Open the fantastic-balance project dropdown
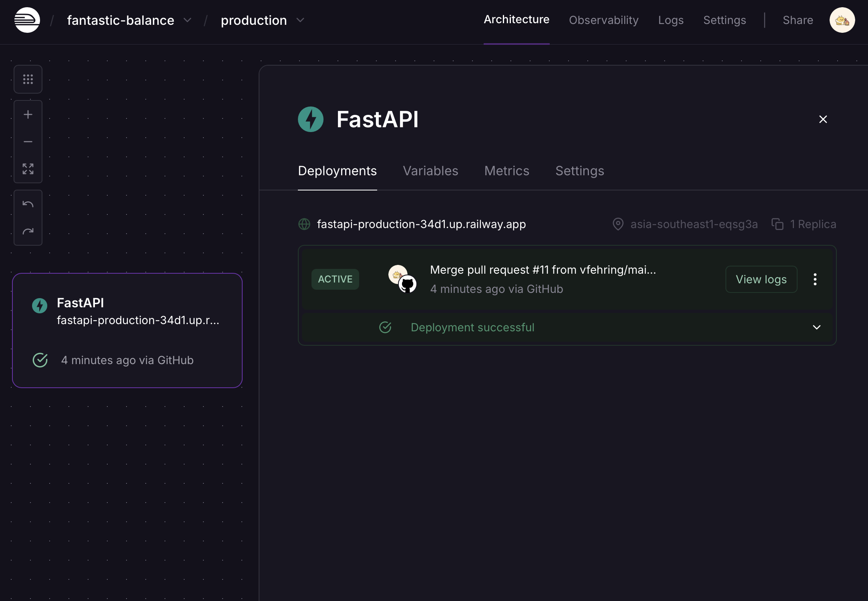868x601 pixels. (x=187, y=20)
